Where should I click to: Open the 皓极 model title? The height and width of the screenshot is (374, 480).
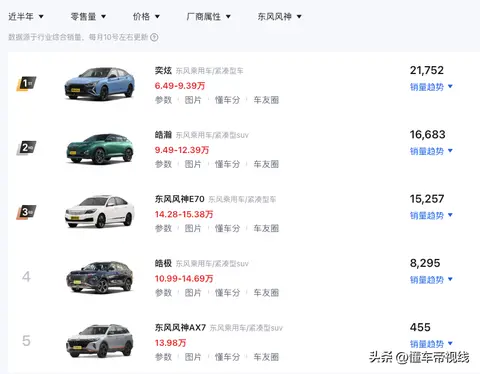tap(163, 263)
